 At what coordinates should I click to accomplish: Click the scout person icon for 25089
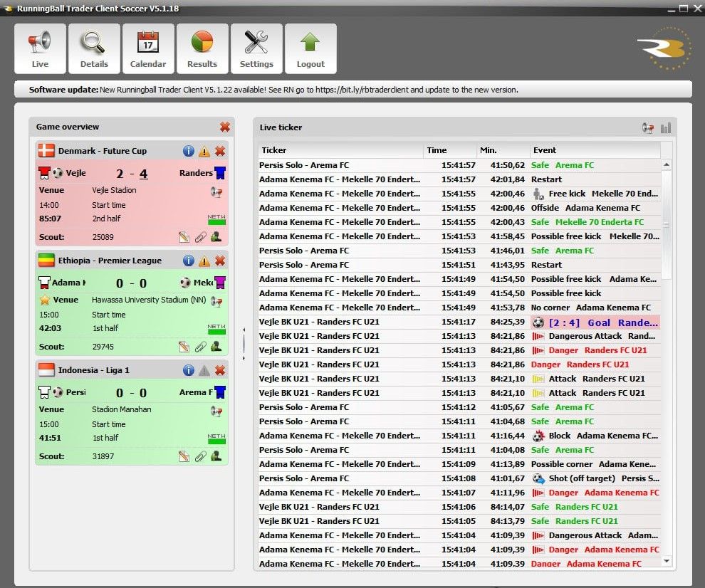coord(216,236)
